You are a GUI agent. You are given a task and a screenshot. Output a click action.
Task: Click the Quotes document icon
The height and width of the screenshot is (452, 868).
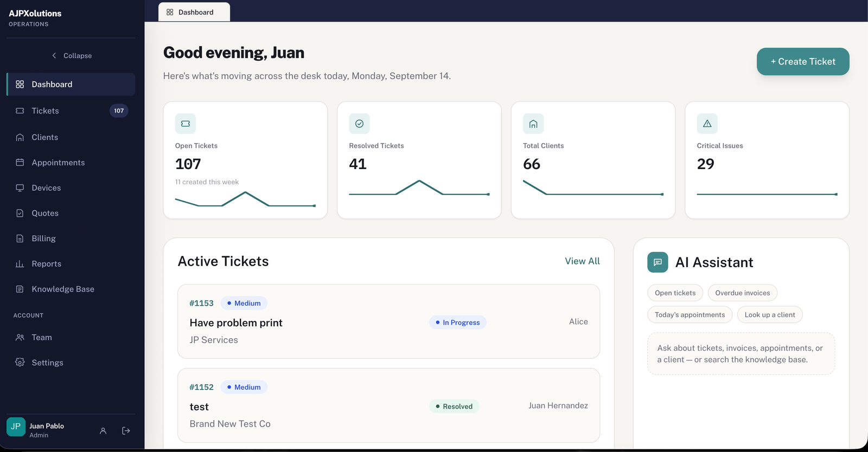pyautogui.click(x=20, y=213)
